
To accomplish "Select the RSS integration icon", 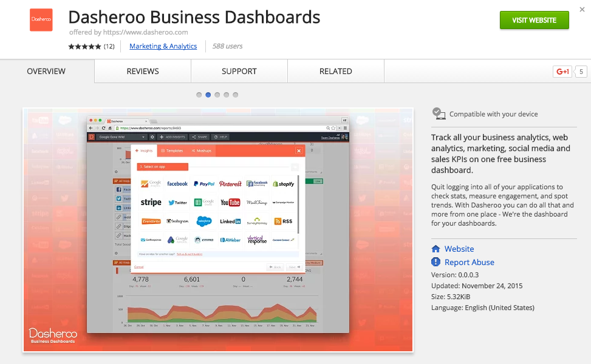I will tap(284, 221).
